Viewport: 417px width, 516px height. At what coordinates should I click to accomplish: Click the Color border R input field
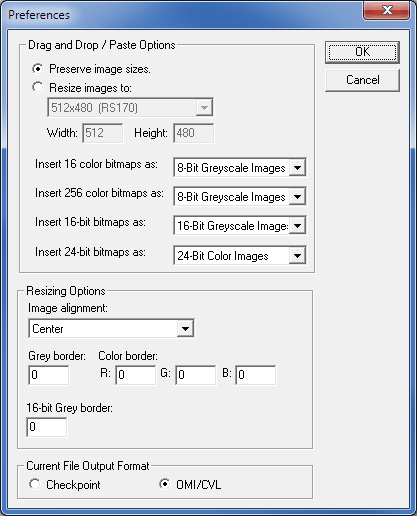(x=136, y=375)
